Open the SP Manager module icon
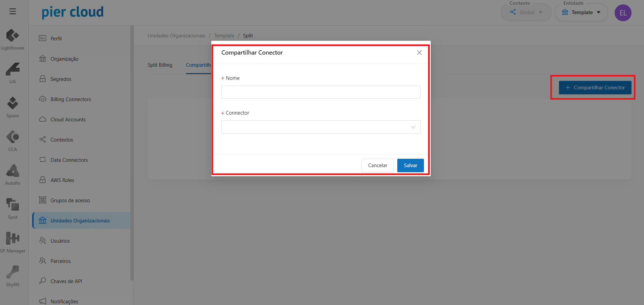This screenshot has width=644, height=305. point(12,239)
